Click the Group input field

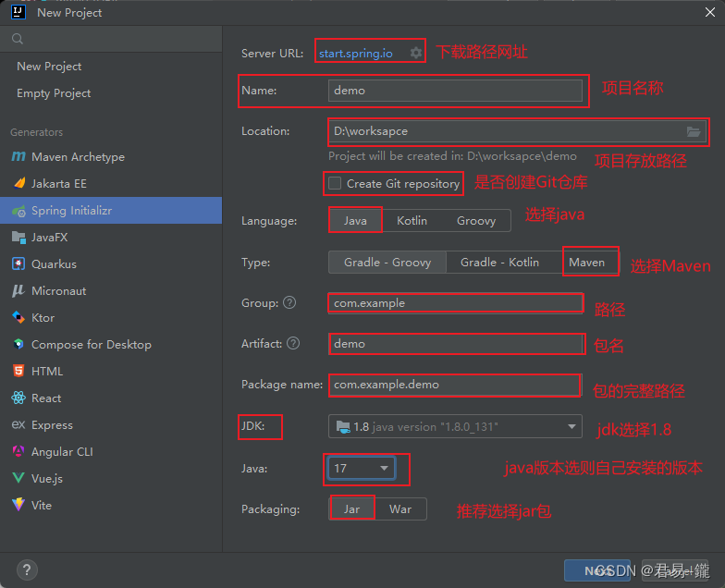coord(455,303)
